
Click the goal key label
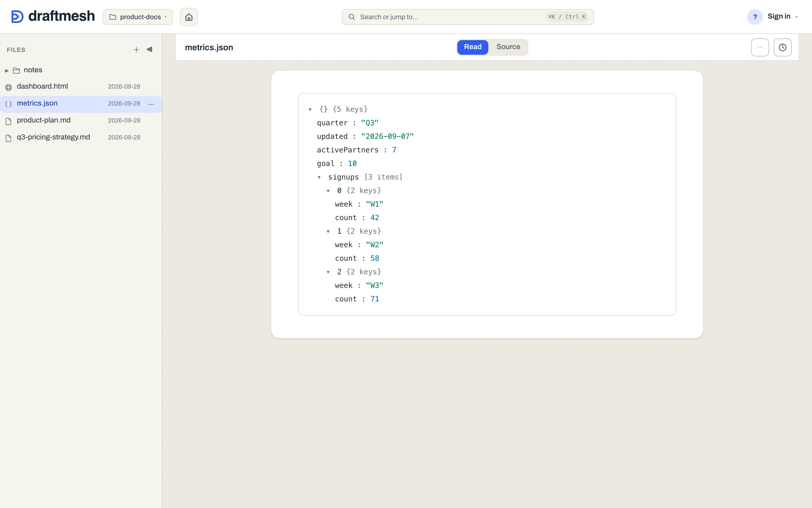[325, 164]
